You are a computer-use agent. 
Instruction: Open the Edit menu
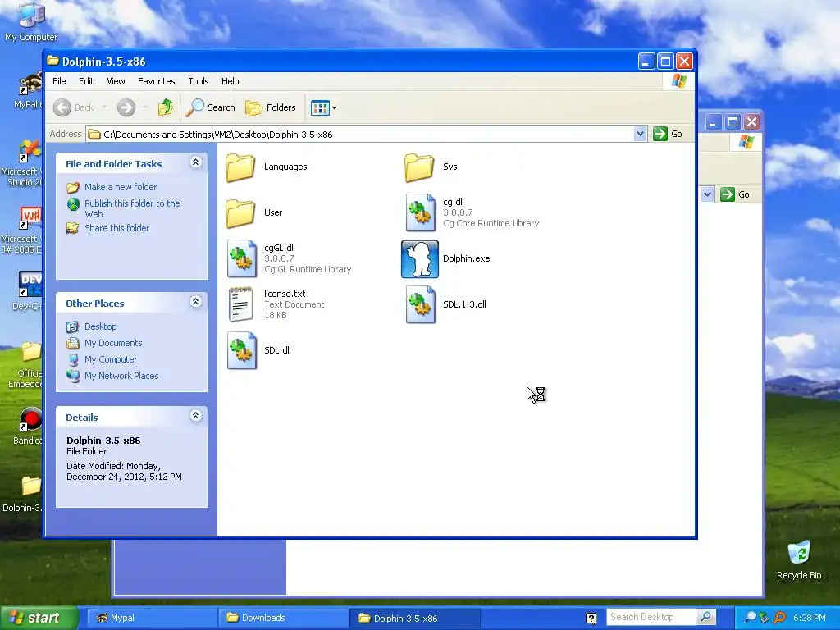[x=86, y=81]
